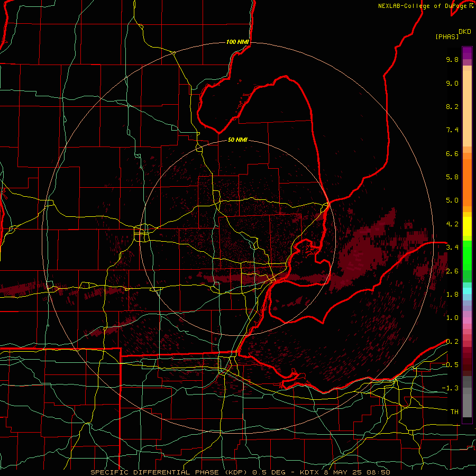Select the 5.0 value on the color scale
Viewport: 476px width, 476px height.
click(452, 200)
